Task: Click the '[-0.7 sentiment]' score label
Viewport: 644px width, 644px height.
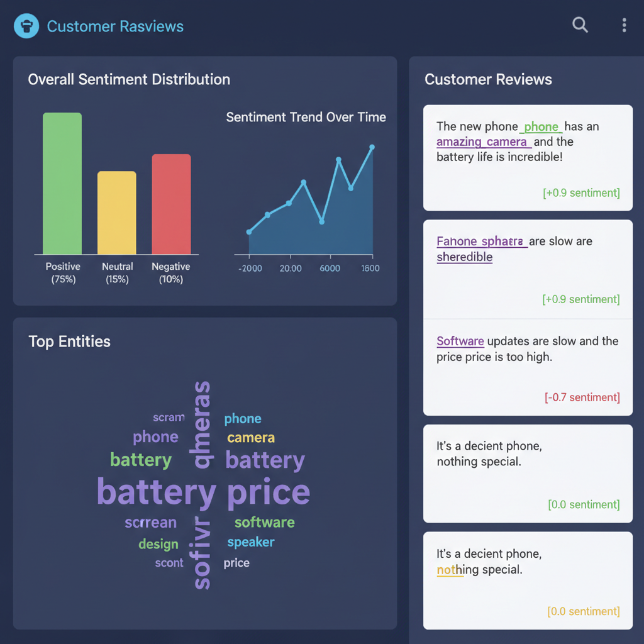Action: click(582, 397)
